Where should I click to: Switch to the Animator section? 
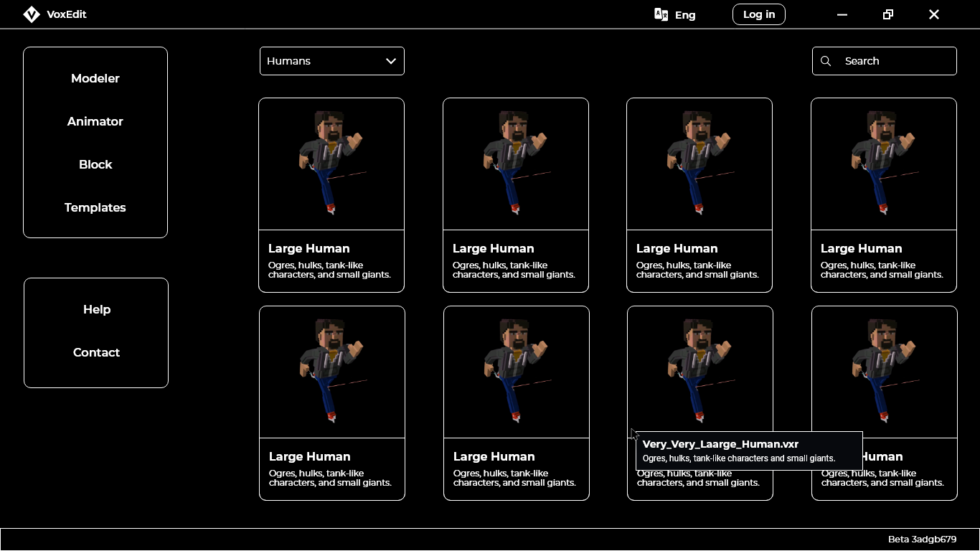pos(95,121)
